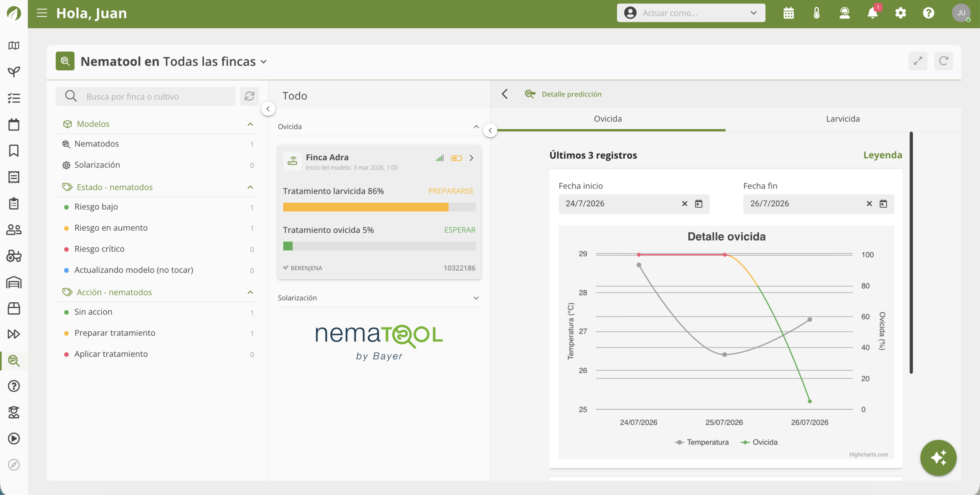Filter by Riesgo en aumento

coord(157,228)
